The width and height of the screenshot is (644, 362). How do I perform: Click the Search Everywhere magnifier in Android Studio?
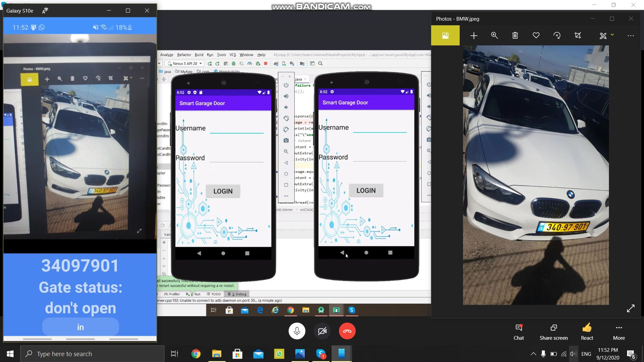[x=320, y=64]
